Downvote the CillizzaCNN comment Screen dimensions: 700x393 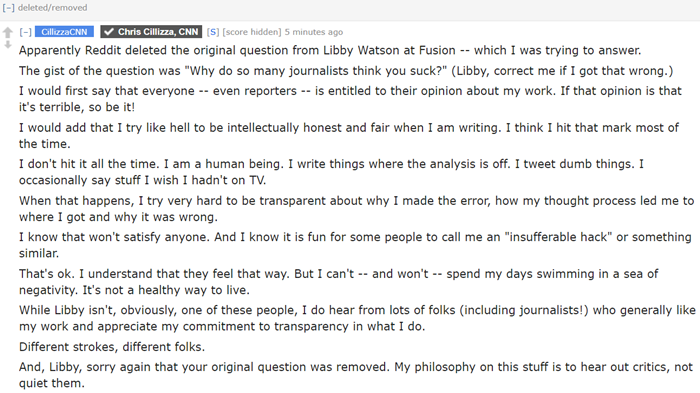coord(8,44)
